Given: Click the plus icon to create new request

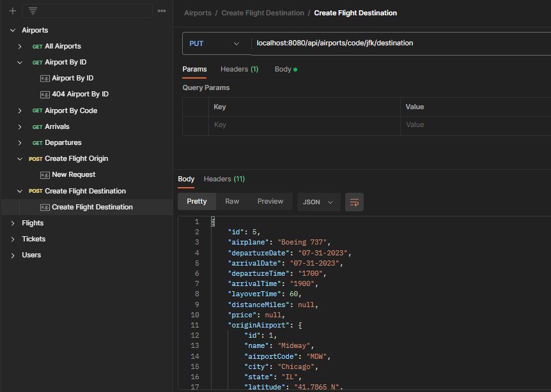Looking at the screenshot, I should pos(14,10).
